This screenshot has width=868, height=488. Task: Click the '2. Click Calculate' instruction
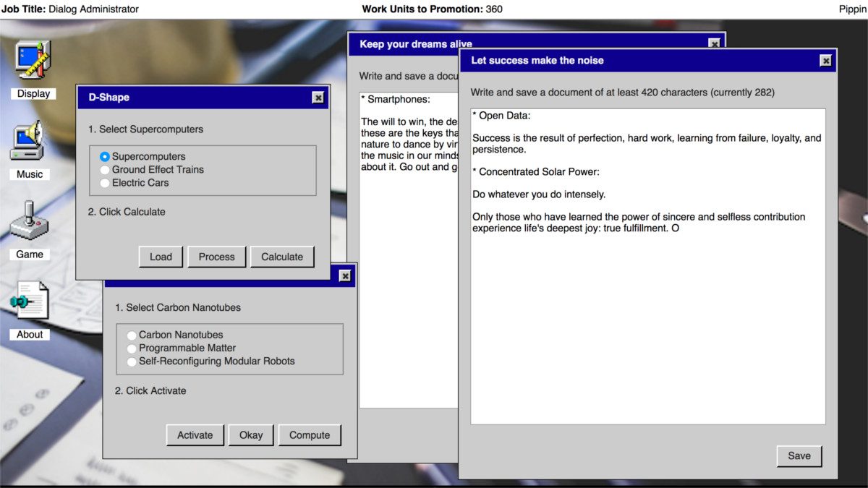(x=127, y=212)
